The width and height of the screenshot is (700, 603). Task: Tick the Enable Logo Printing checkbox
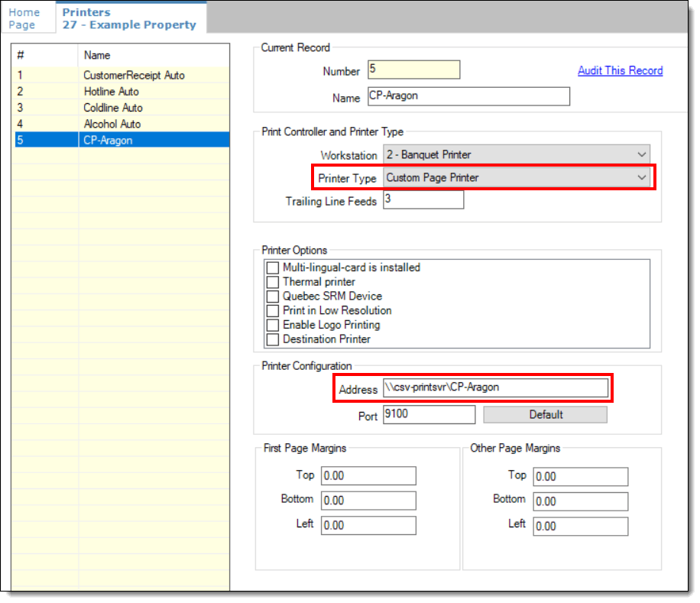pyautogui.click(x=273, y=325)
